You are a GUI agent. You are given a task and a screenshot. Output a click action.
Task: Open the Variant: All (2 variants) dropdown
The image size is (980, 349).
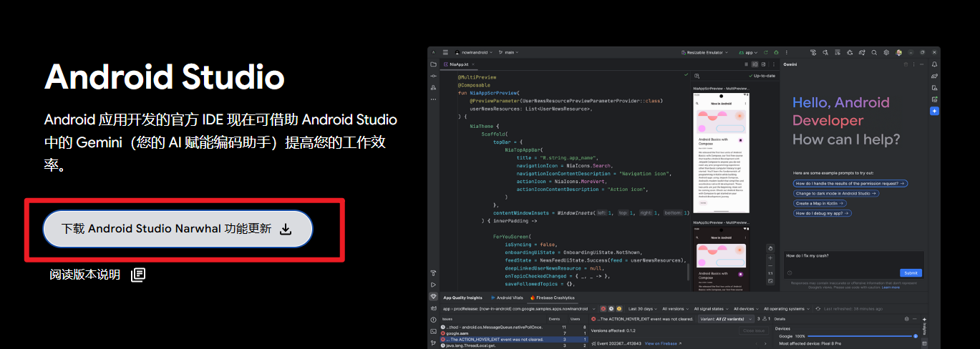pos(726,319)
